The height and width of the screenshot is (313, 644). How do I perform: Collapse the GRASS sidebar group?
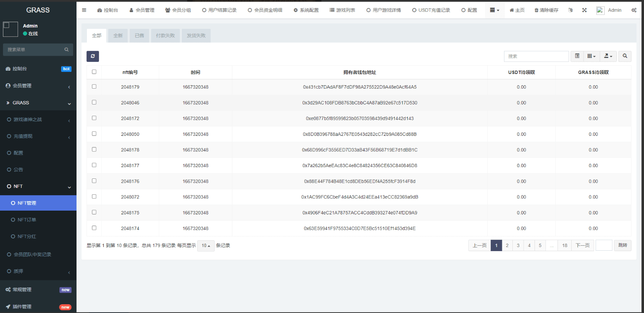(x=38, y=102)
